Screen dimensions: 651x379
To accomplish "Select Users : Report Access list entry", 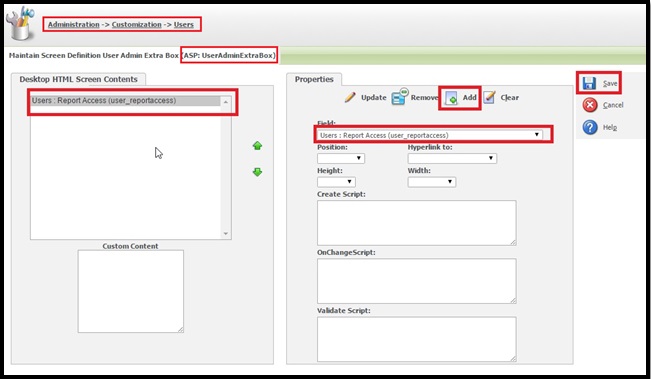I will [x=126, y=100].
